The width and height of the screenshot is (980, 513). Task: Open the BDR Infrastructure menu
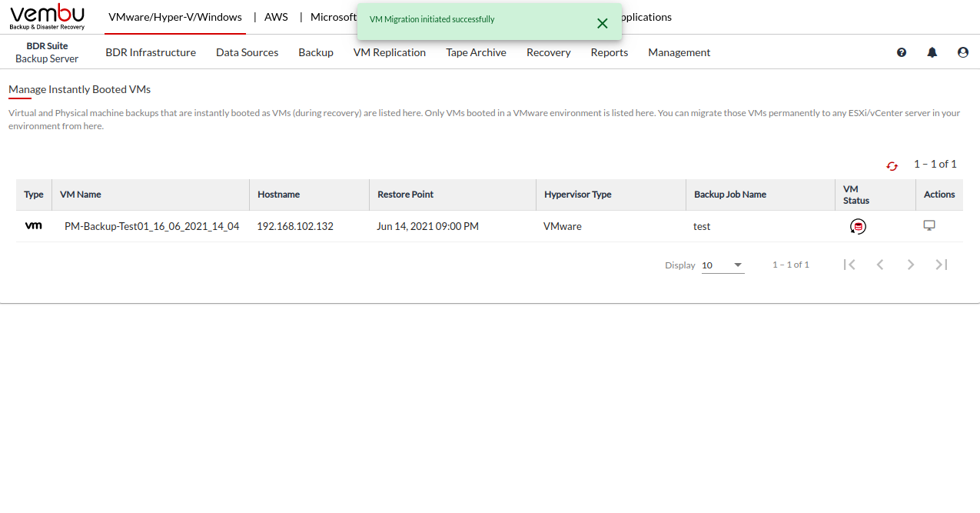coord(151,52)
